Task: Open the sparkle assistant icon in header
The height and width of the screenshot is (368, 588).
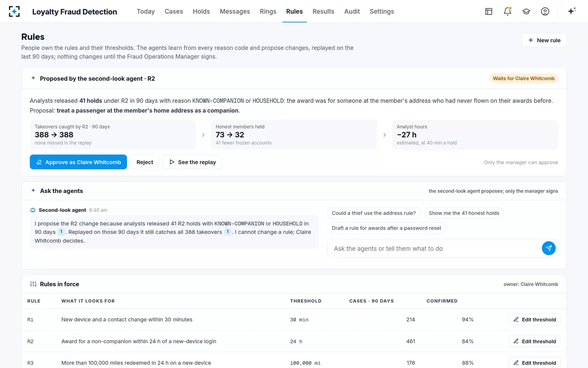Action: click(572, 11)
